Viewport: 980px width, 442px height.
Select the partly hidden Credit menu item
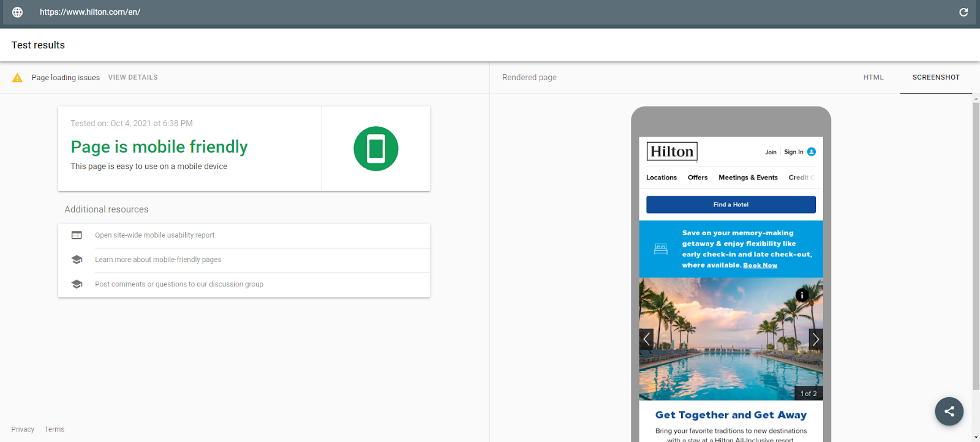click(x=801, y=178)
